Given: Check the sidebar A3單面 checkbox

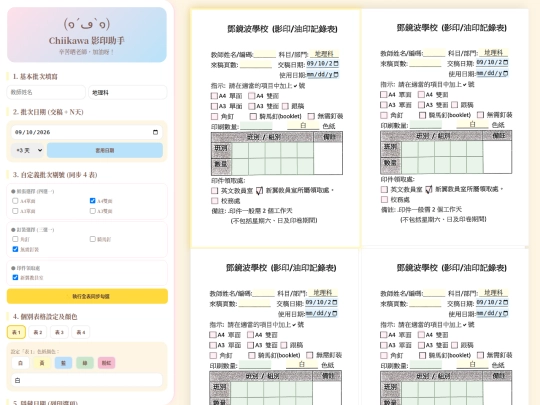Looking at the screenshot, I should (x=15, y=211).
